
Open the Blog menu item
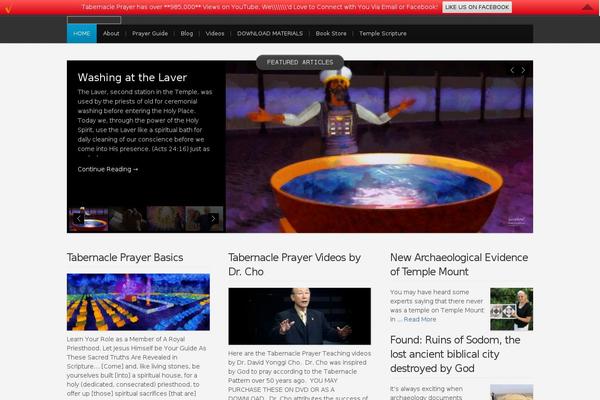point(187,34)
